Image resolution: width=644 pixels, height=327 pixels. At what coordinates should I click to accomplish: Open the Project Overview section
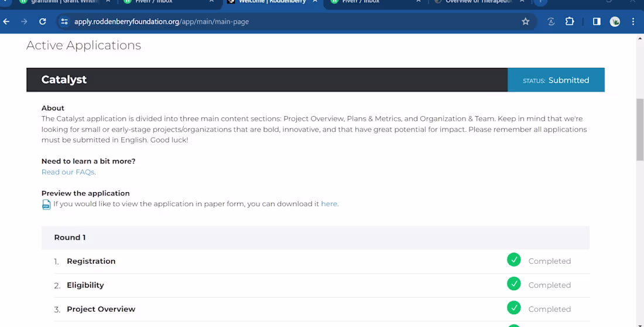coord(101,309)
